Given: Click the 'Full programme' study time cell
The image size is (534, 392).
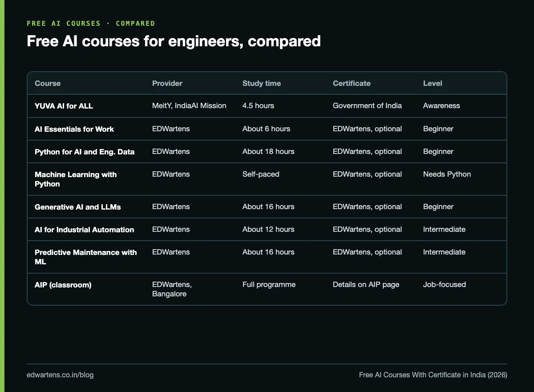Looking at the screenshot, I should point(269,284).
